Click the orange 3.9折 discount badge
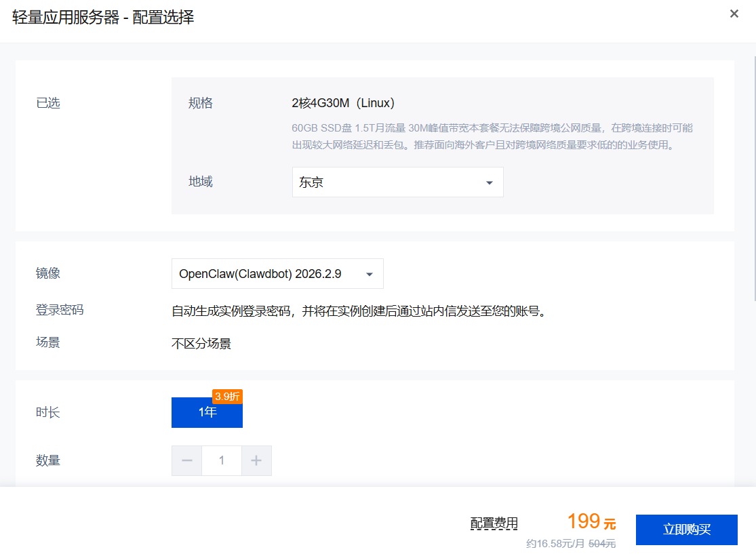The height and width of the screenshot is (556, 756). click(x=227, y=397)
